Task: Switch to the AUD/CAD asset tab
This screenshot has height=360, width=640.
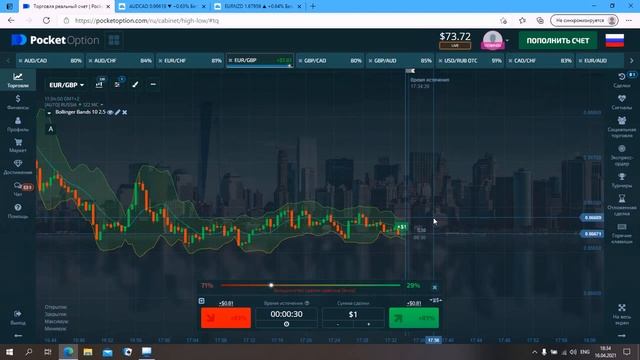Action: click(x=50, y=61)
